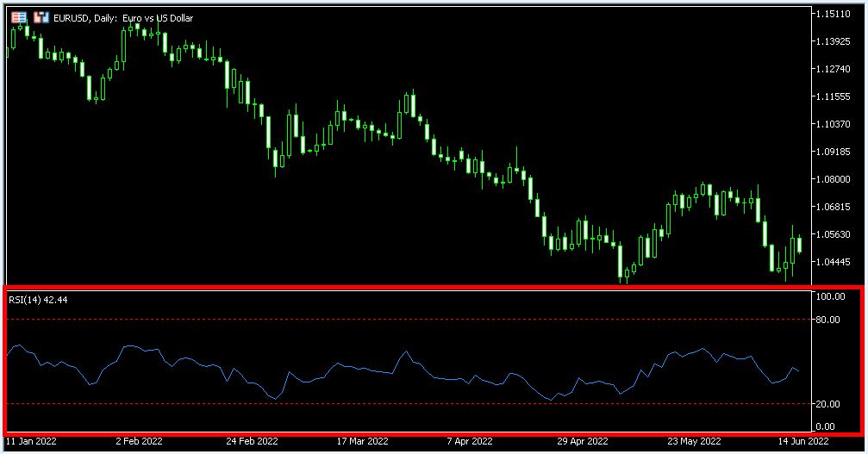The width and height of the screenshot is (868, 454).
Task: Select the 11 Jan 2022 date marker
Action: click(31, 441)
